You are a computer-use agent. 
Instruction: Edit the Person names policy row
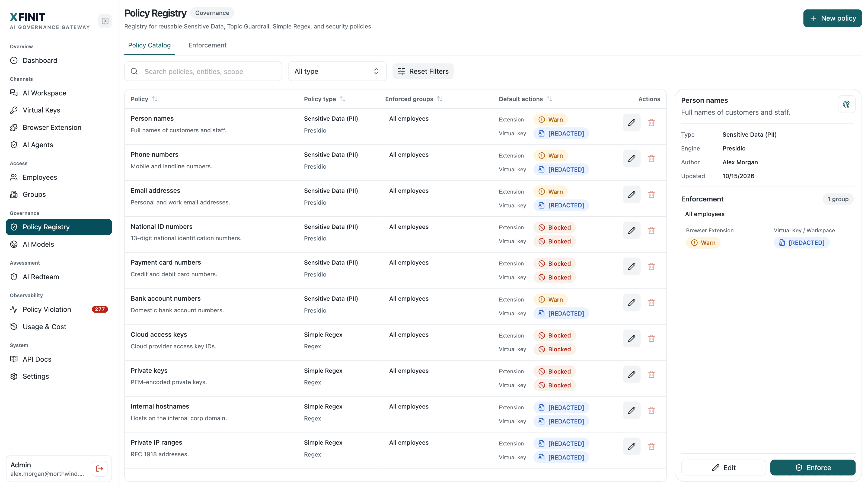pos(631,123)
